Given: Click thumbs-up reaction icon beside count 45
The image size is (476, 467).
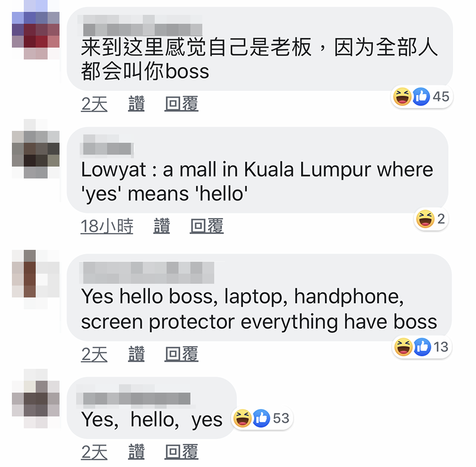Looking at the screenshot, I should (x=421, y=96).
